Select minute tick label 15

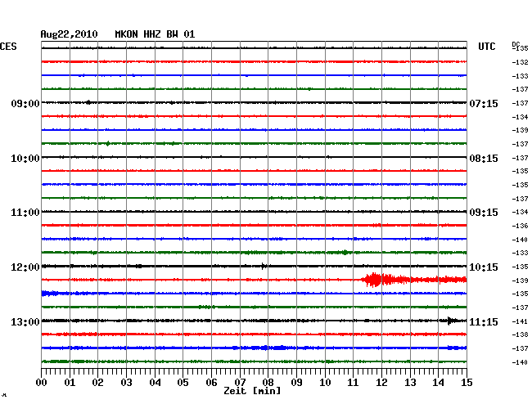[x=467, y=383]
